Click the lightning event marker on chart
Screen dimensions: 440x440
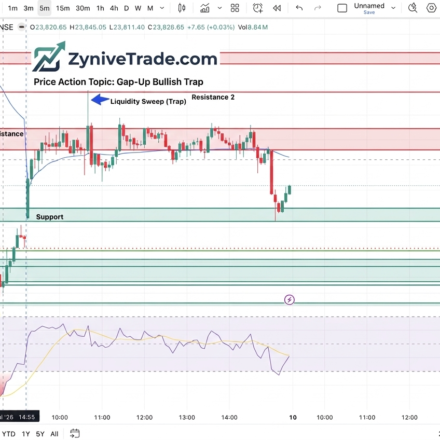tap(289, 300)
